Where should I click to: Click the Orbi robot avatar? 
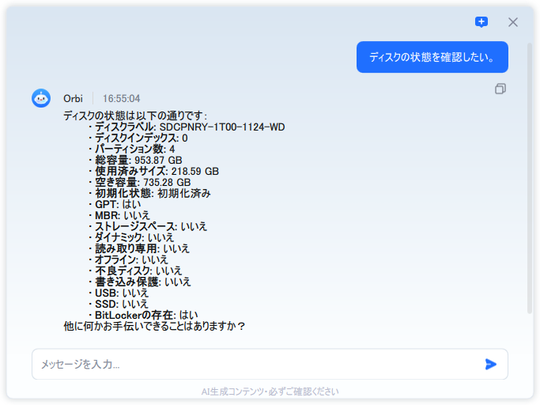coord(41,98)
